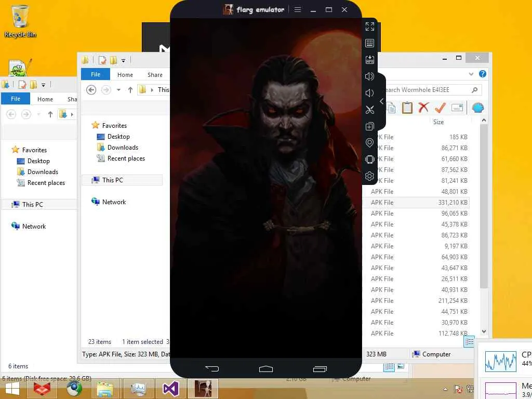This screenshot has width=532, height=399.
Task: Open the Chrome-like browser from taskbar
Action: 74,389
